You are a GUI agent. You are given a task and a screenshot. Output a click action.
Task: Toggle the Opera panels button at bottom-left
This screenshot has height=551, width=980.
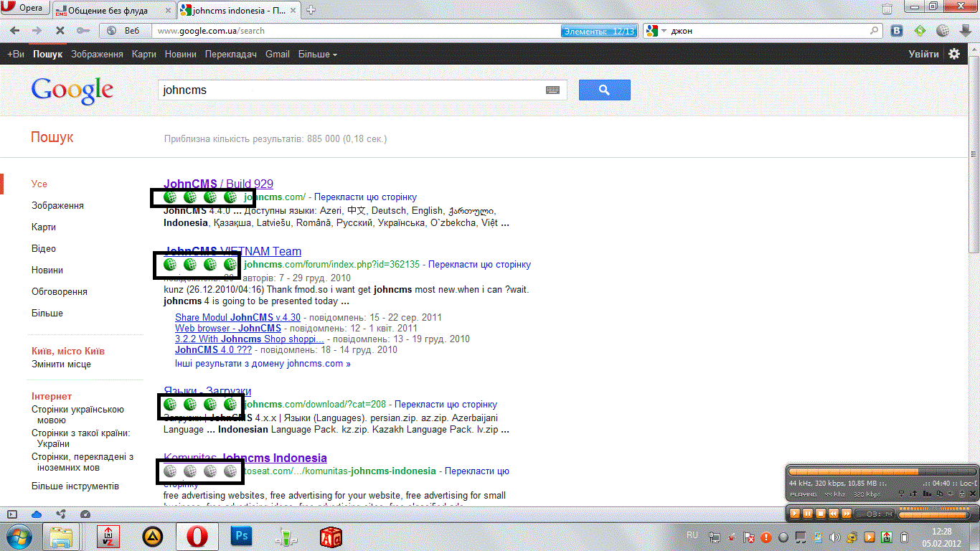coord(12,514)
